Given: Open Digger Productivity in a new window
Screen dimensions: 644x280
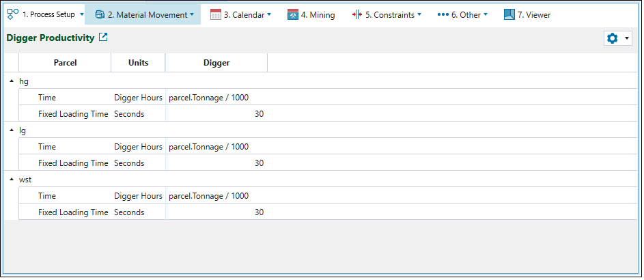Looking at the screenshot, I should pyautogui.click(x=103, y=38).
